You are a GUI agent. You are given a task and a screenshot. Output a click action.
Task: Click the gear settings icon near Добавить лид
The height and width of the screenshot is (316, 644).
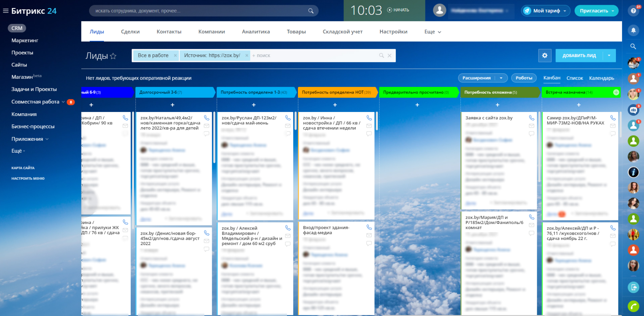545,56
